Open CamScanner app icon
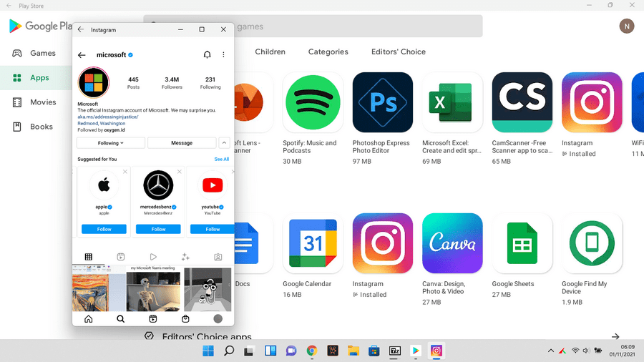 (522, 102)
